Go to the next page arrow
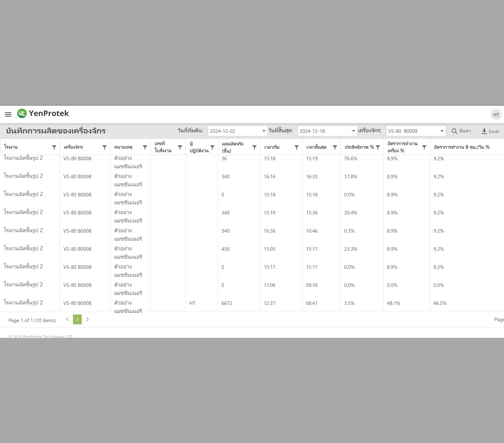The width and height of the screenshot is (504, 443). pos(87,319)
